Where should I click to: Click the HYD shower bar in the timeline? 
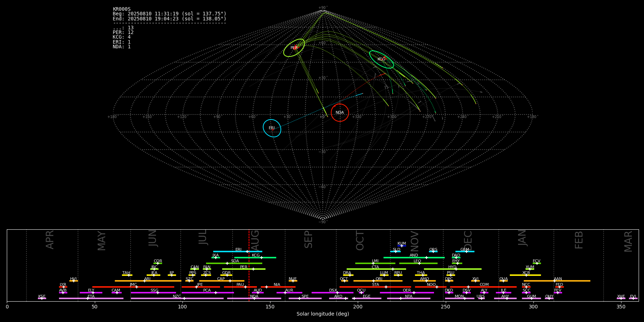453,269
